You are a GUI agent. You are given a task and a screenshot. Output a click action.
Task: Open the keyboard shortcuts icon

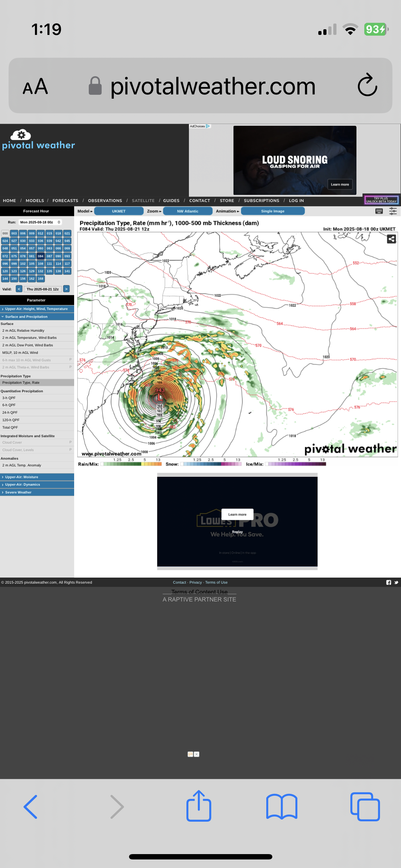[x=379, y=211]
